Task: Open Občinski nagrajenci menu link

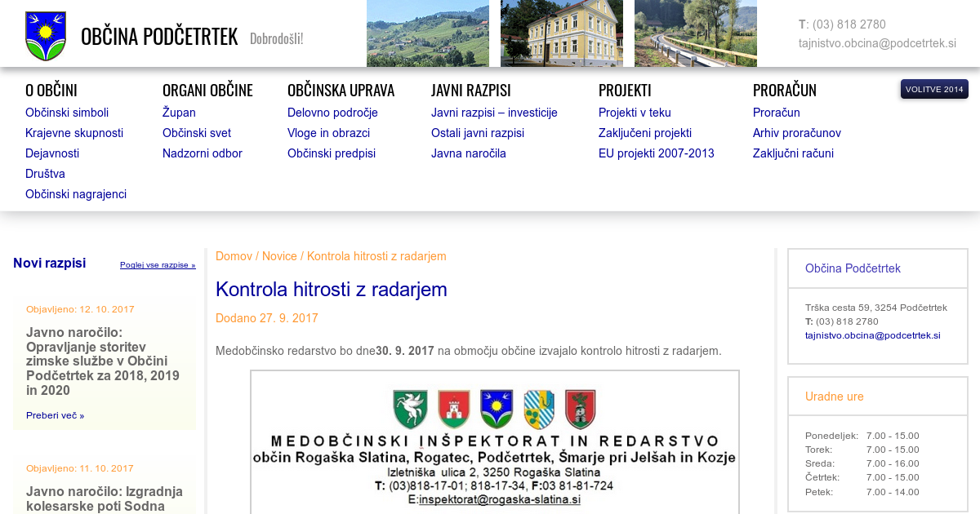Action: click(x=76, y=194)
